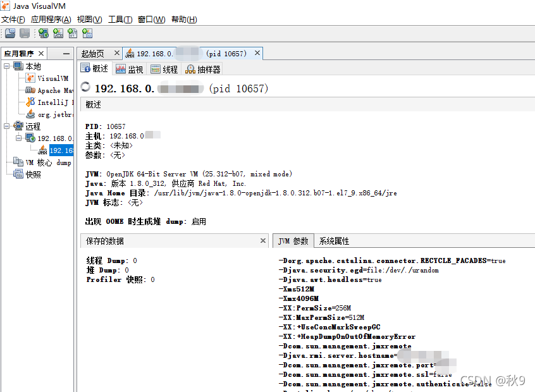Minimize the 应用程序 panel
Screen dimensions: 535x392
coord(66,54)
